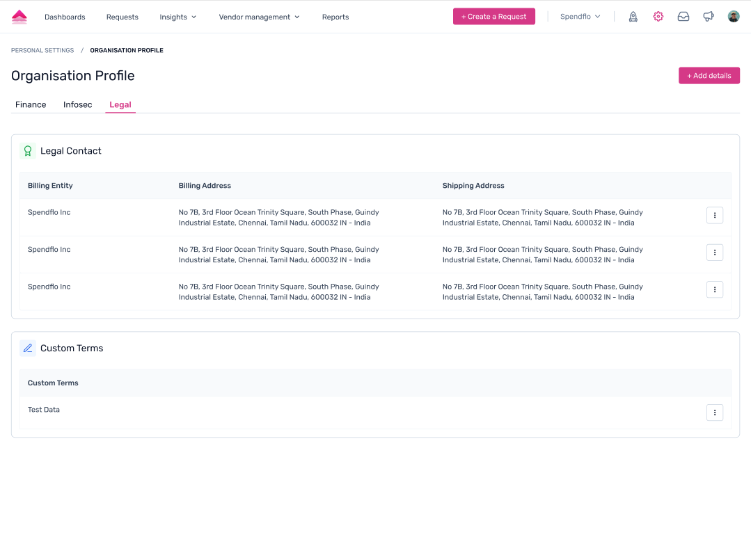This screenshot has width=751, height=560.
Task: Expand the Insights dropdown
Action: click(x=177, y=17)
